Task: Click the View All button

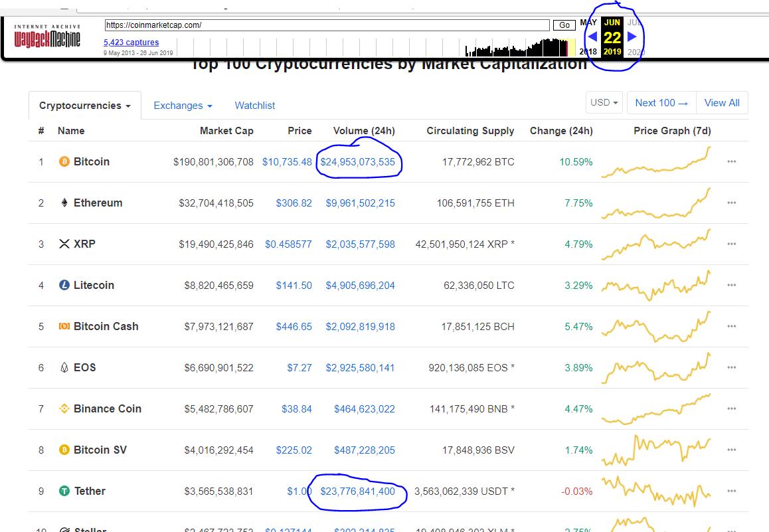Action: point(722,103)
